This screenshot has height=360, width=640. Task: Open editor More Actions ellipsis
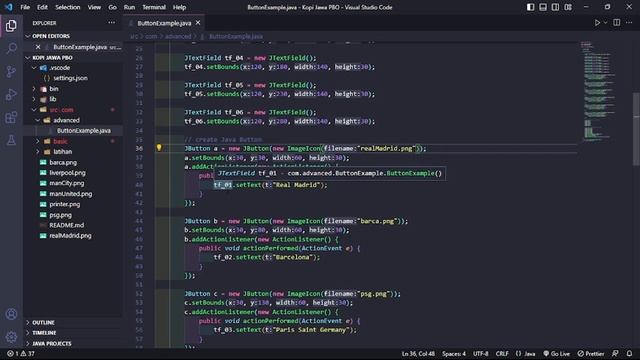coord(629,23)
